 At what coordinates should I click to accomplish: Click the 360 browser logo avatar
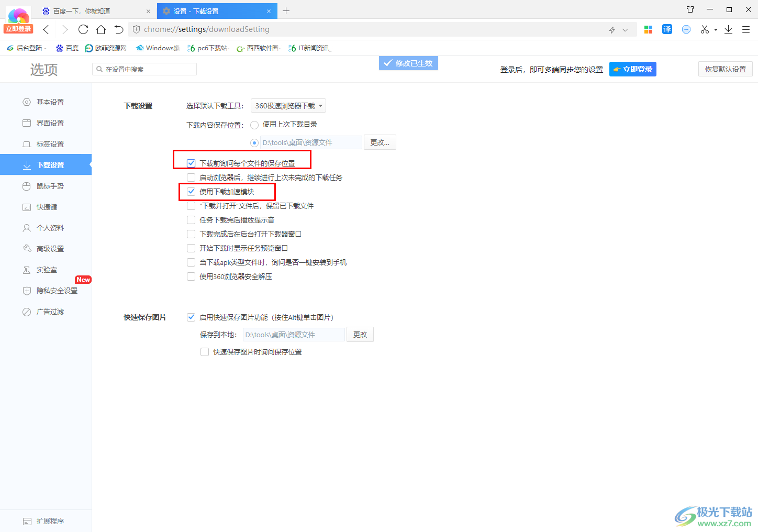pyautogui.click(x=18, y=16)
